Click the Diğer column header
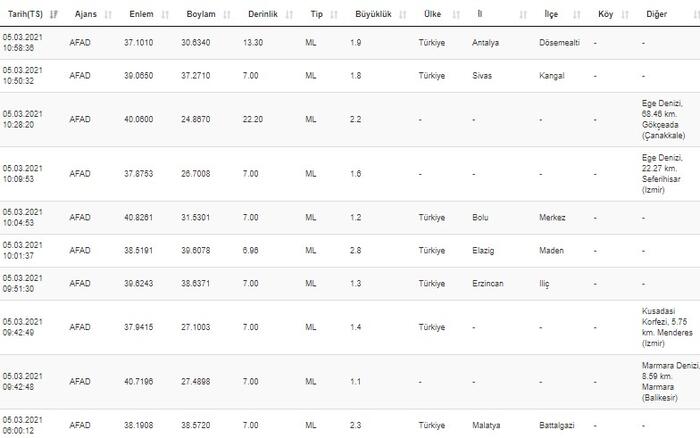Image resolution: width=700 pixels, height=438 pixels. click(656, 14)
